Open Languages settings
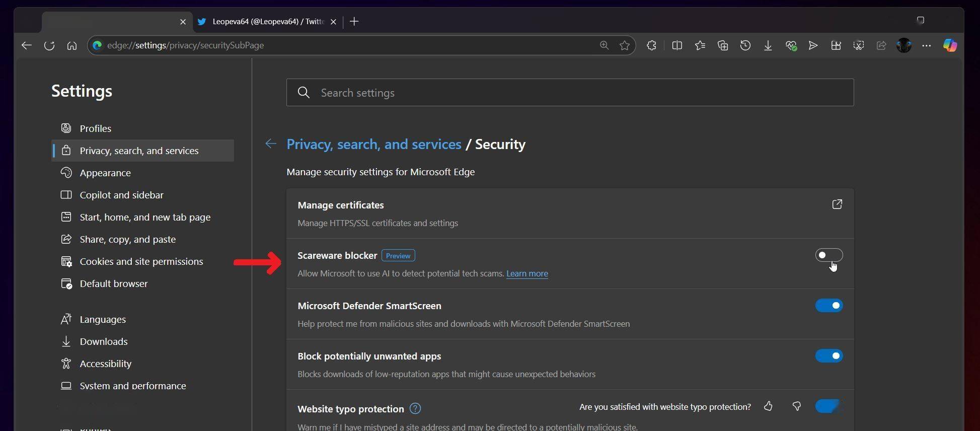This screenshot has height=431, width=980. pos(143,319)
